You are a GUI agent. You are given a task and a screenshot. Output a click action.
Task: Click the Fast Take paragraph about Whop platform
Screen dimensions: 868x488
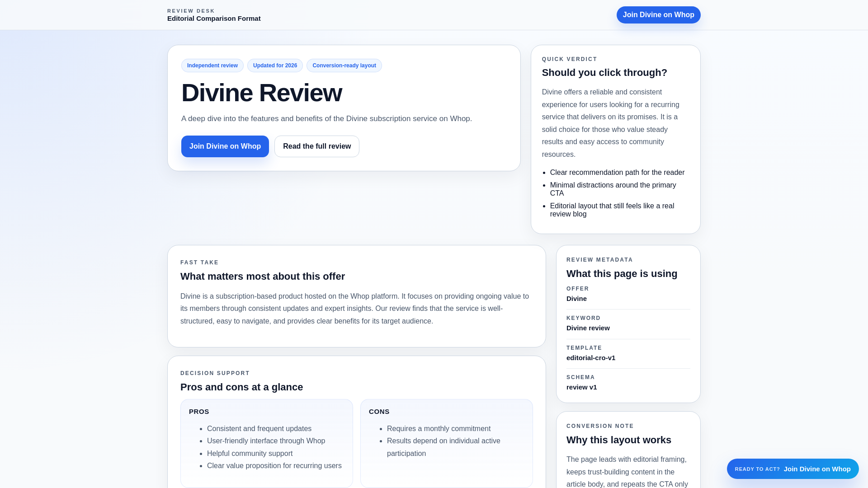(x=354, y=309)
